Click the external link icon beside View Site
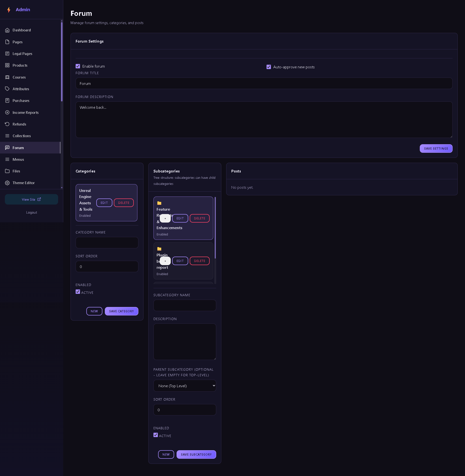The width and height of the screenshot is (465, 476). point(39,199)
